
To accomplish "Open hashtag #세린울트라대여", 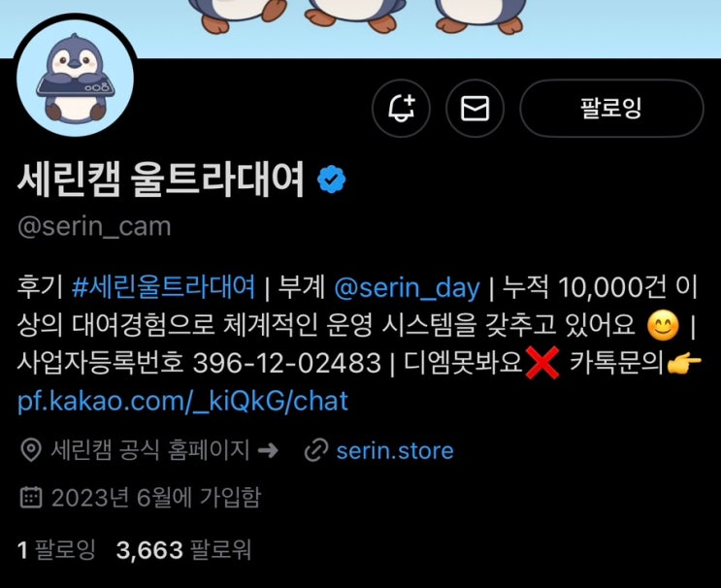I will point(164,287).
